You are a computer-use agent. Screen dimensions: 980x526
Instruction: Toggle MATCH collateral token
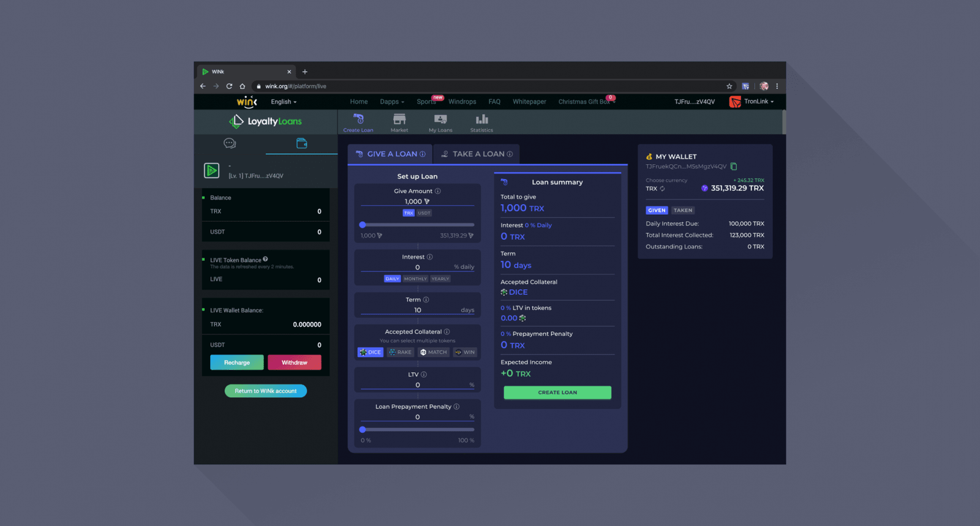434,352
